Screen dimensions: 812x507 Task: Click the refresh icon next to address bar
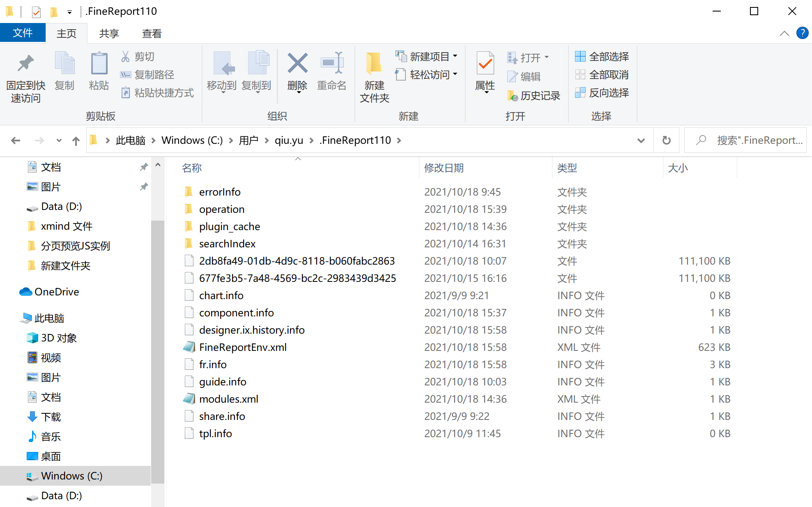pyautogui.click(x=666, y=141)
